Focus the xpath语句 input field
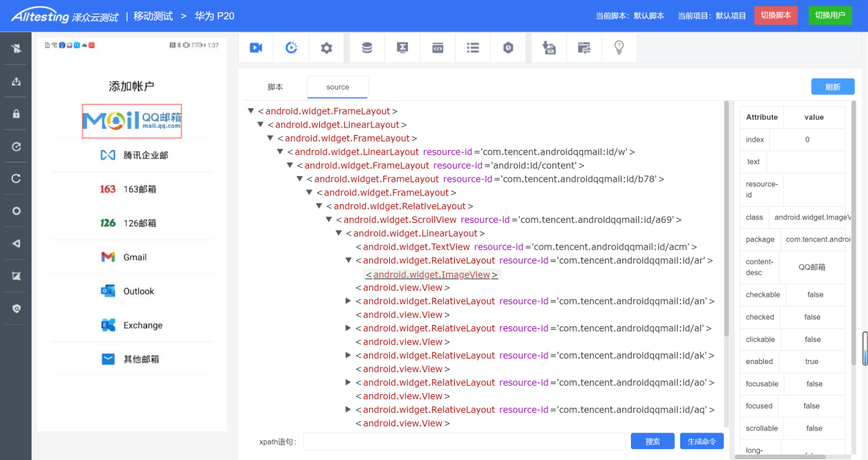This screenshot has height=460, width=868. pos(464,441)
